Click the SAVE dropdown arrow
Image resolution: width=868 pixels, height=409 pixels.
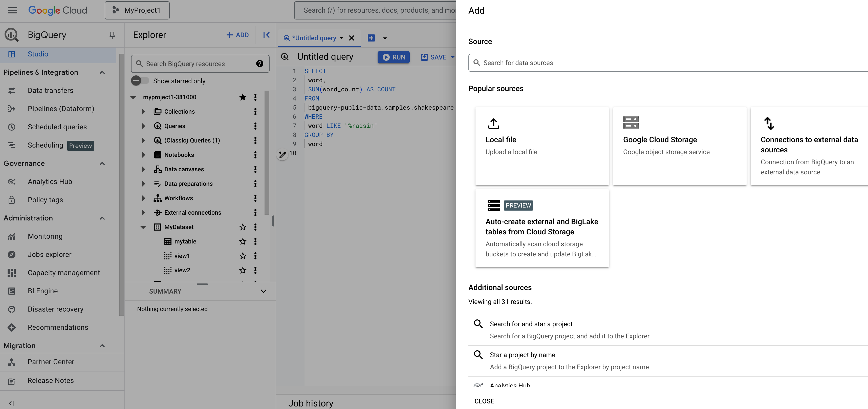pyautogui.click(x=452, y=57)
